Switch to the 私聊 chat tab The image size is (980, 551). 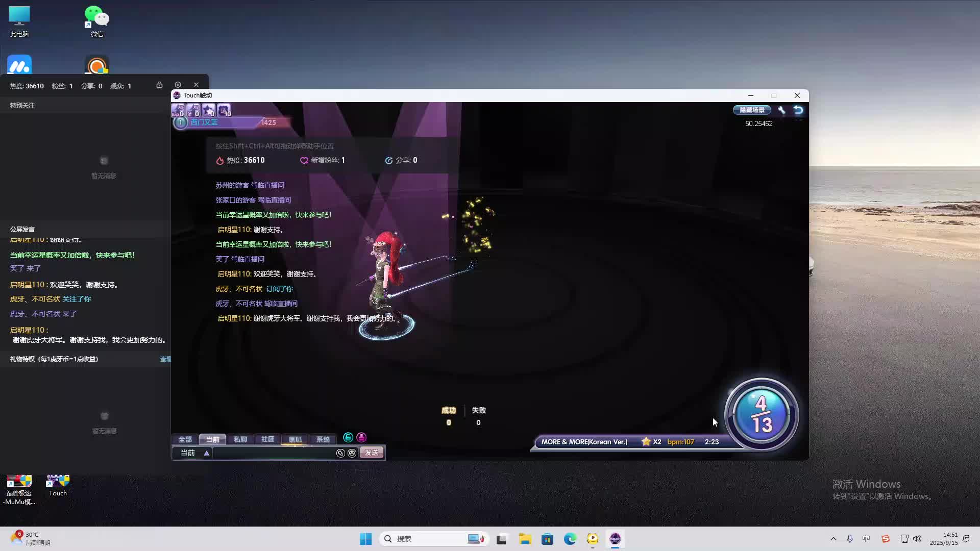tap(240, 439)
